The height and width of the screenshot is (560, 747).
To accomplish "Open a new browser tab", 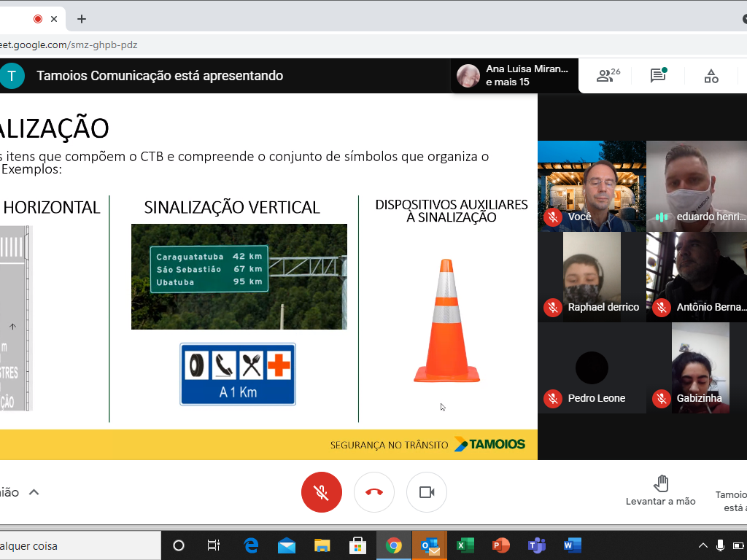I will pos(82,19).
